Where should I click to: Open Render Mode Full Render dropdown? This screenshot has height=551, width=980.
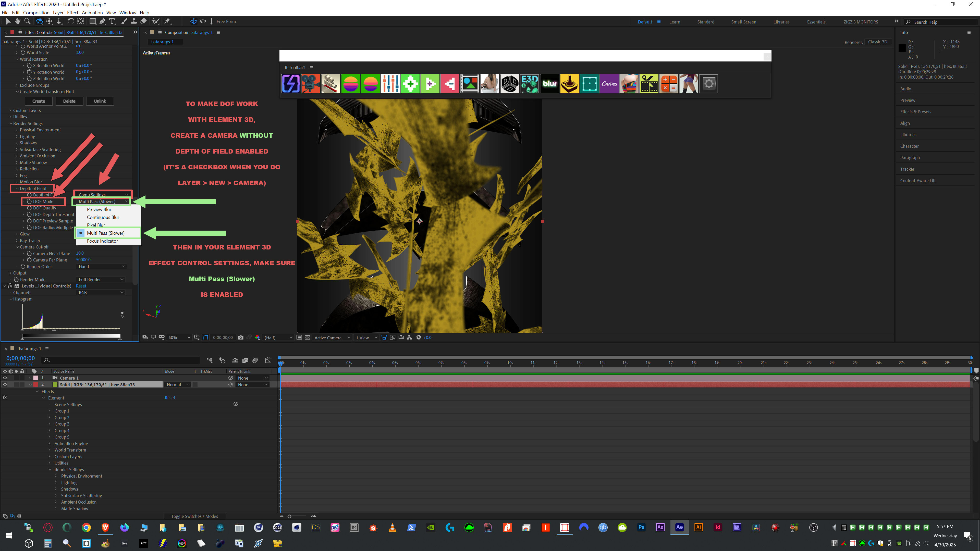pos(101,280)
